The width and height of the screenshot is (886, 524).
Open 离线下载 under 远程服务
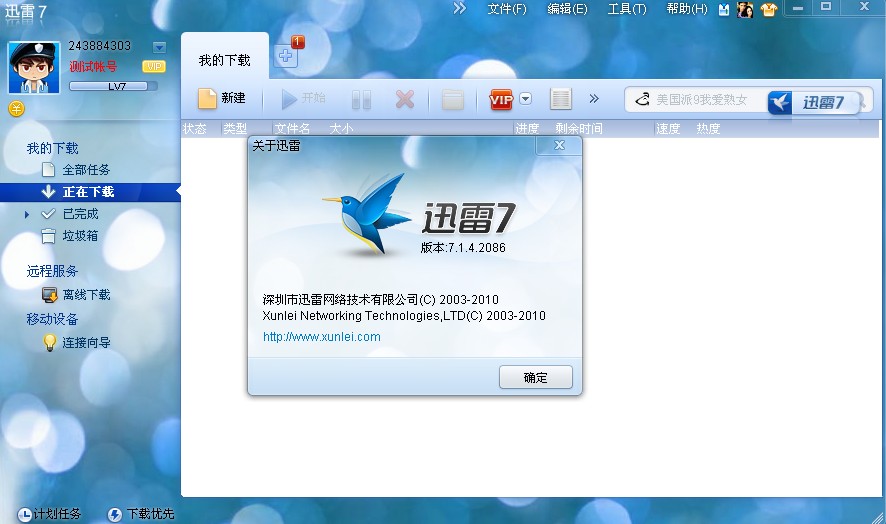pyautogui.click(x=86, y=295)
